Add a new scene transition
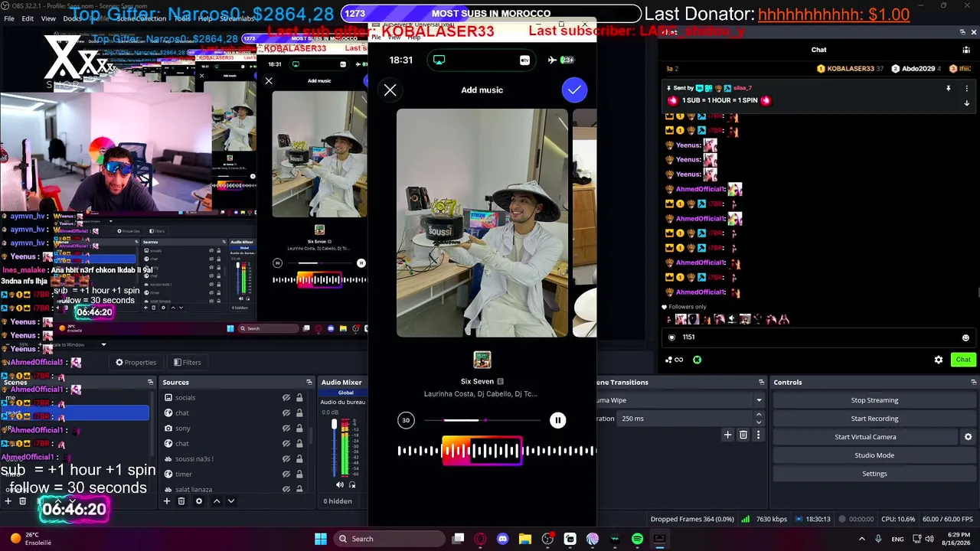 [727, 435]
